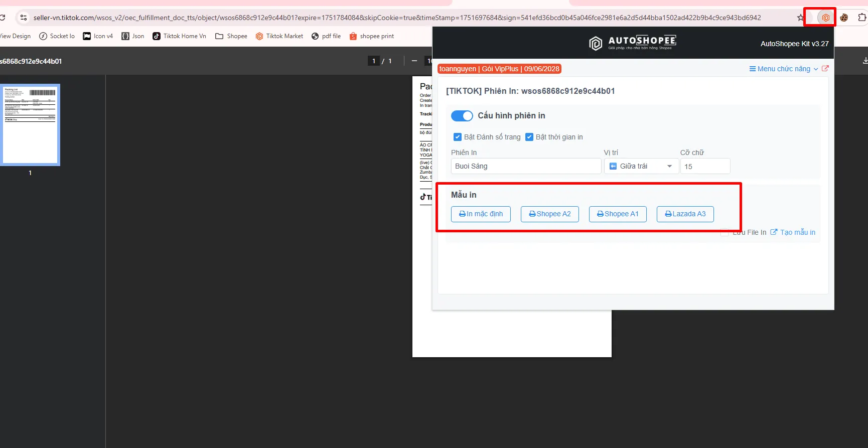
Task: Click the cookie extension icon
Action: point(844,18)
